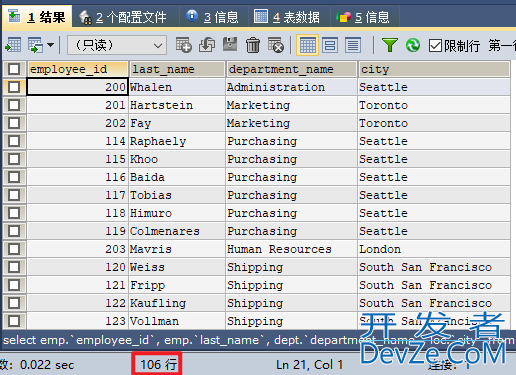This screenshot has height=375, width=516.
Task: Sort by the employee_id column header
Action: coord(77,69)
